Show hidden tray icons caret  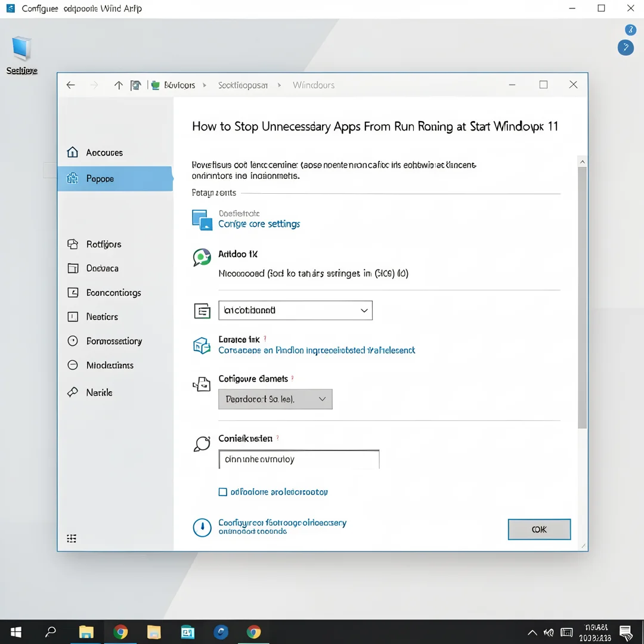[532, 633]
